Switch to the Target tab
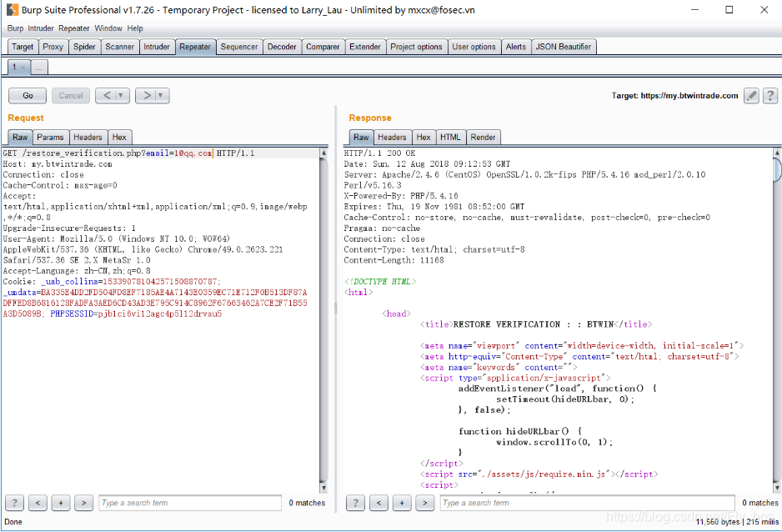Viewport: 782px width, 532px height. (23, 47)
